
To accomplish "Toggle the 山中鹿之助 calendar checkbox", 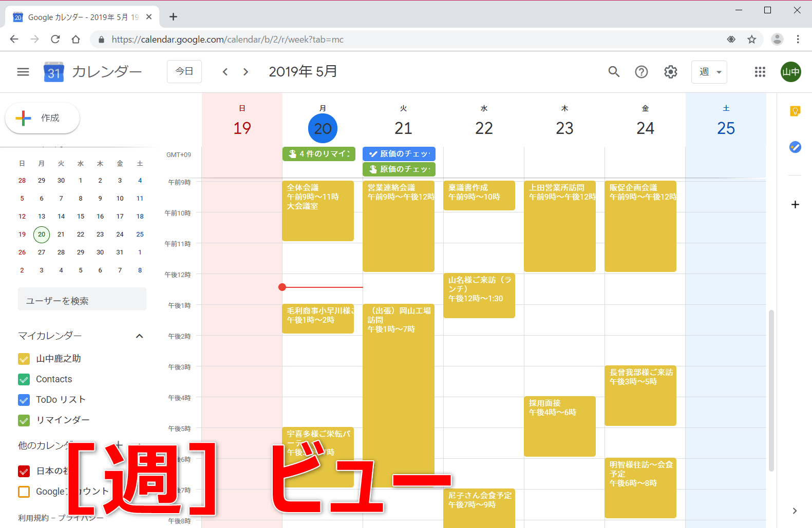I will coord(24,359).
